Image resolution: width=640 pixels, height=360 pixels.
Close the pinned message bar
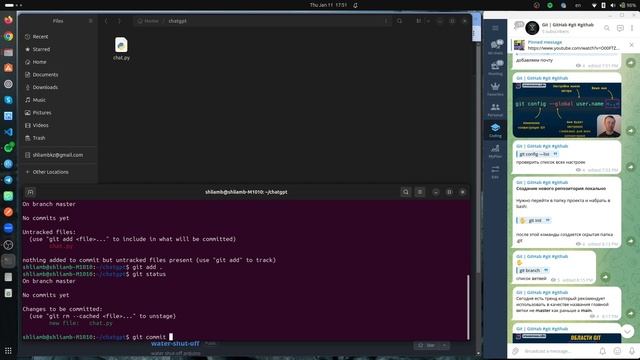click(x=631, y=45)
